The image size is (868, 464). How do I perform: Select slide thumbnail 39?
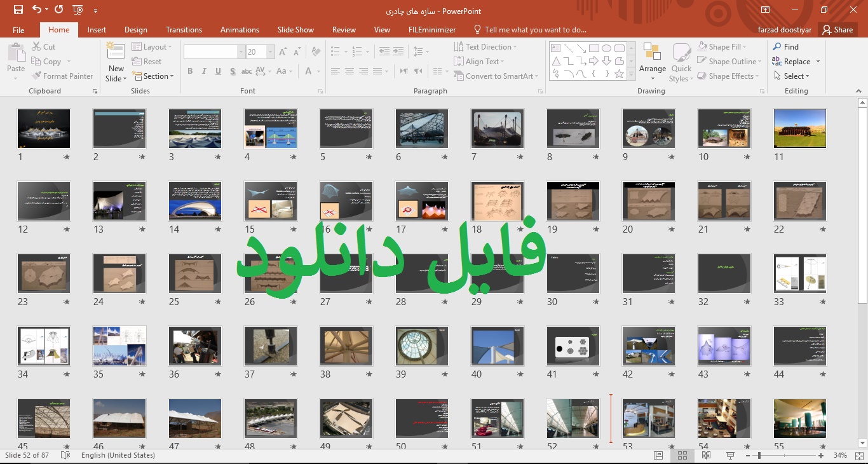[x=422, y=346]
